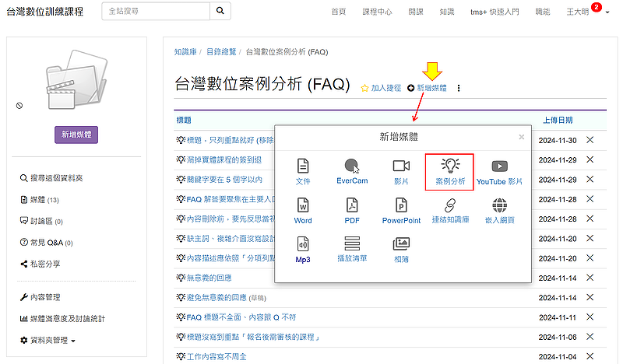Image resolution: width=623 pixels, height=364 pixels.
Task: Choose the EverCam media option
Action: tap(352, 170)
